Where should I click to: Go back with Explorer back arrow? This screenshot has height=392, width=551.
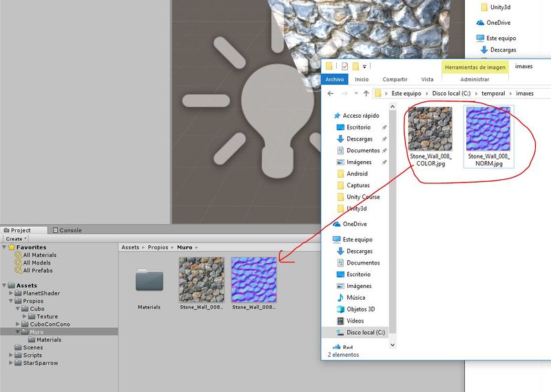[x=331, y=94]
